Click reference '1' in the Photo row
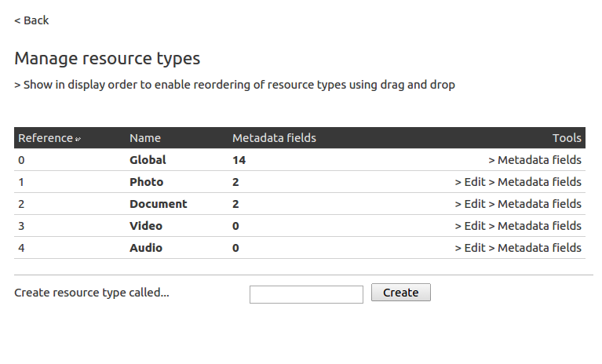This screenshot has width=602, height=364. pyautogui.click(x=21, y=182)
